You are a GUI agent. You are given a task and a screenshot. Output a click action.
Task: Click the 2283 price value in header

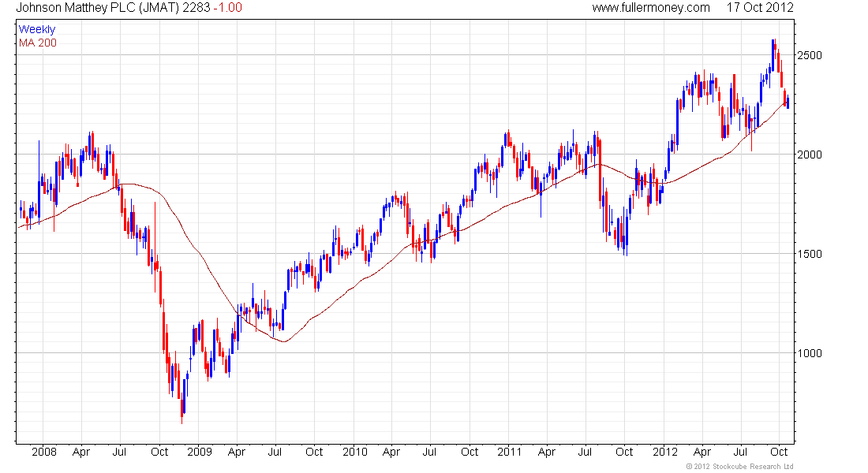click(x=196, y=8)
